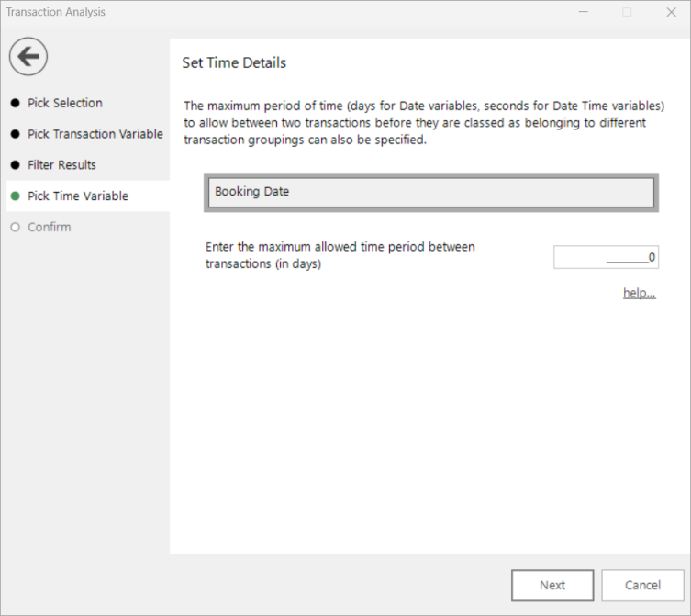This screenshot has height=616, width=691.
Task: Cancel the Transaction Analysis wizard
Action: click(x=642, y=585)
